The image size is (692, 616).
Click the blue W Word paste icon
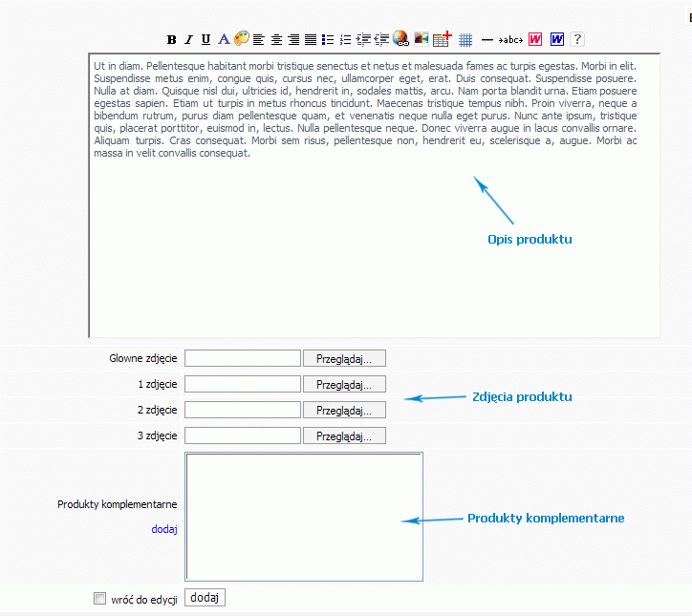tap(557, 39)
